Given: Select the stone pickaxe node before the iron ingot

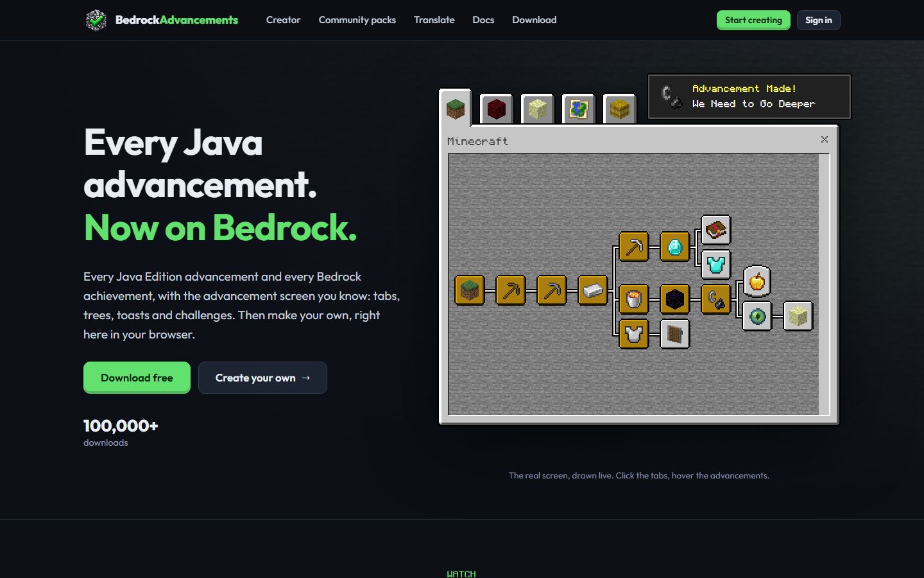Looking at the screenshot, I should (552, 290).
